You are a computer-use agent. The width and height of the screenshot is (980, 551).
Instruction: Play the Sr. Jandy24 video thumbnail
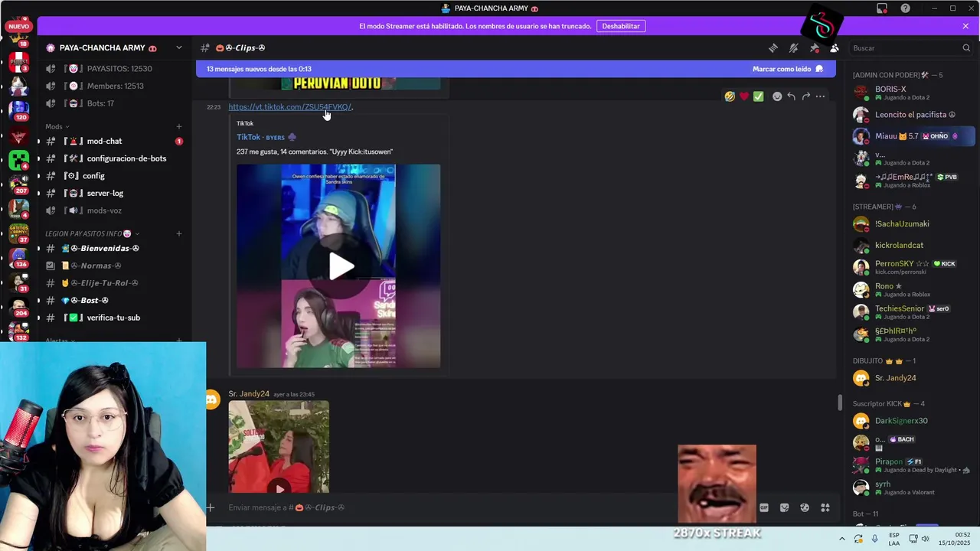coord(279,487)
